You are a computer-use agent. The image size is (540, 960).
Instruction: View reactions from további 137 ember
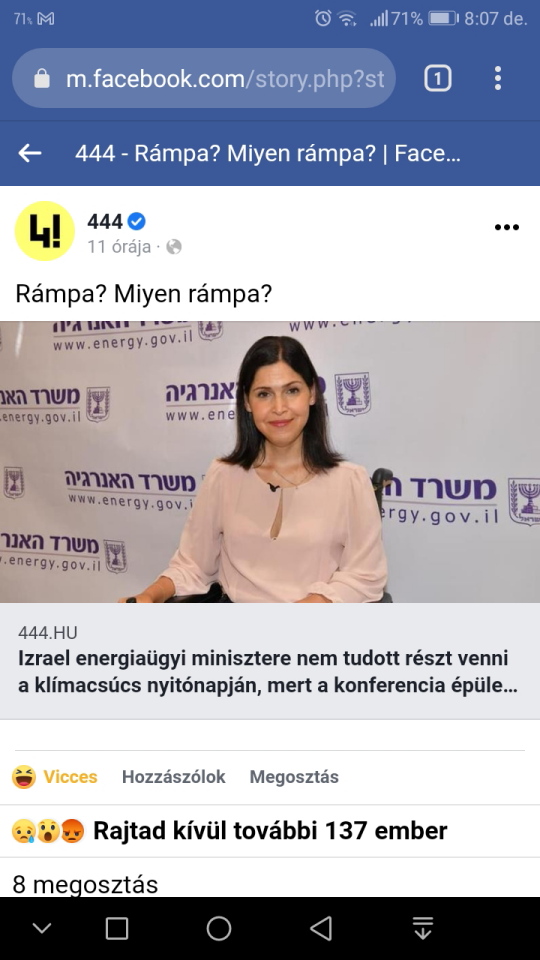pyautogui.click(x=230, y=831)
